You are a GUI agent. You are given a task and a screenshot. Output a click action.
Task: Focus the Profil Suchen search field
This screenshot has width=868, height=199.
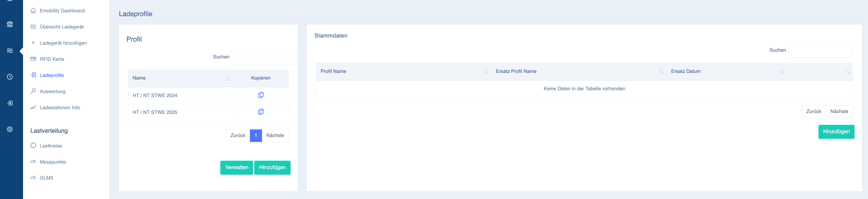[264, 57]
